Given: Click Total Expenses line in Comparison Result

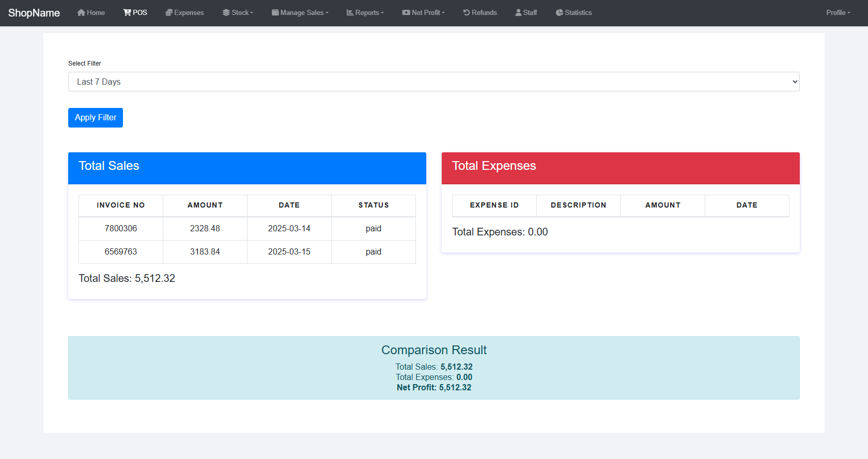Looking at the screenshot, I should click(434, 377).
